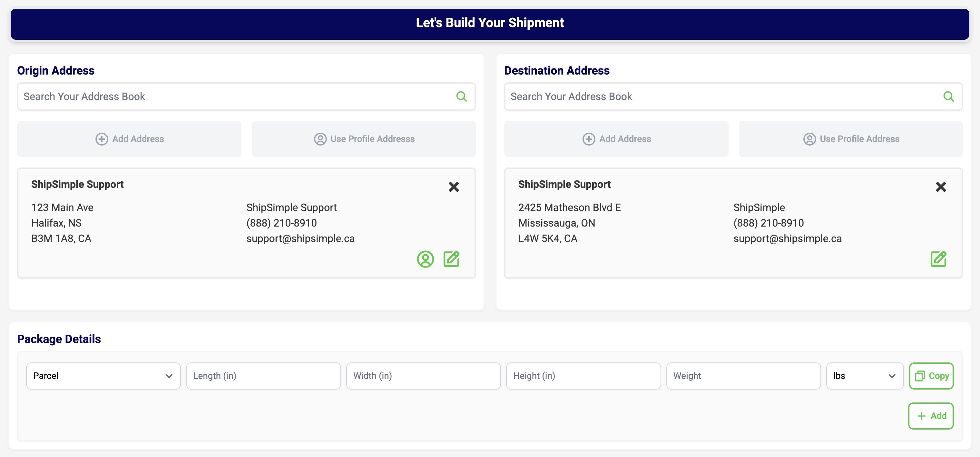Focus the Width (in) field
The height and width of the screenshot is (457, 980).
pos(423,376)
